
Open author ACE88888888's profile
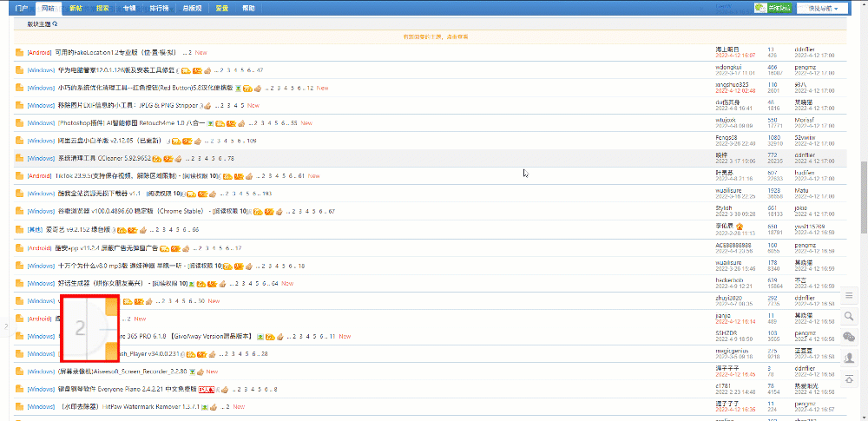[x=733, y=244]
